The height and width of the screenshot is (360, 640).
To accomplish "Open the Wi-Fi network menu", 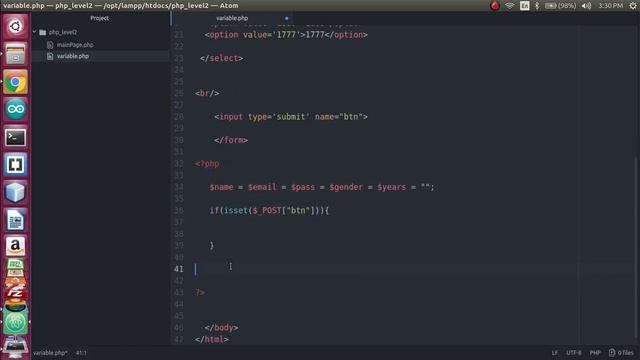I will click(509, 6).
